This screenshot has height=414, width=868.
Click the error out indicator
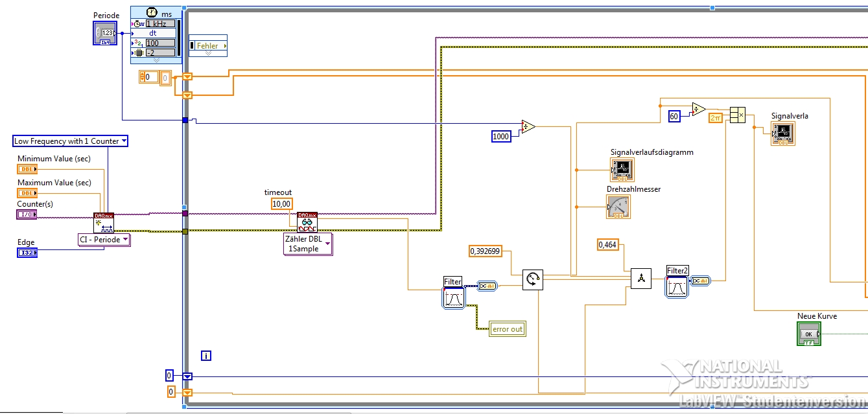508,329
